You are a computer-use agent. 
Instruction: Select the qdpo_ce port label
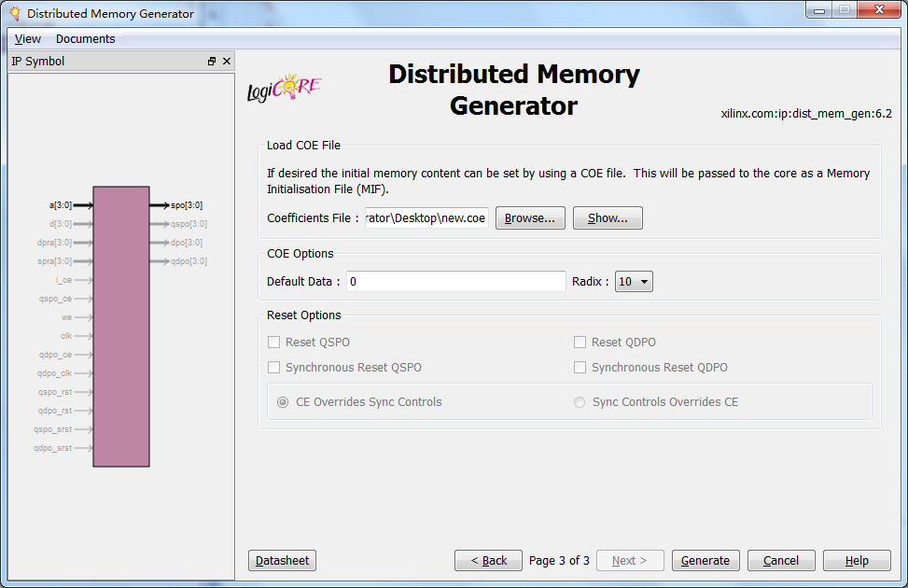click(56, 355)
